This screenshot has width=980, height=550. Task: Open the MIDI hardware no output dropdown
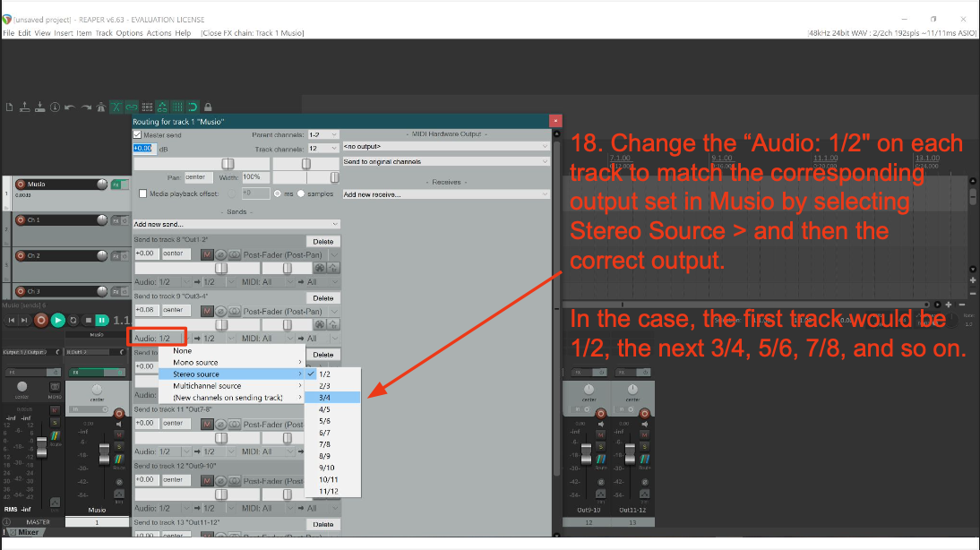coord(445,146)
